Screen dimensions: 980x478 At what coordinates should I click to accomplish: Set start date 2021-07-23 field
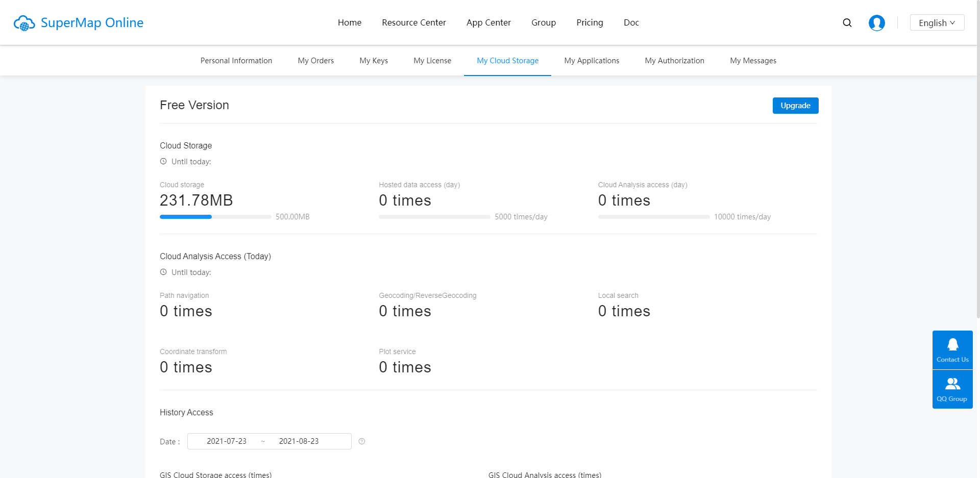pyautogui.click(x=227, y=441)
